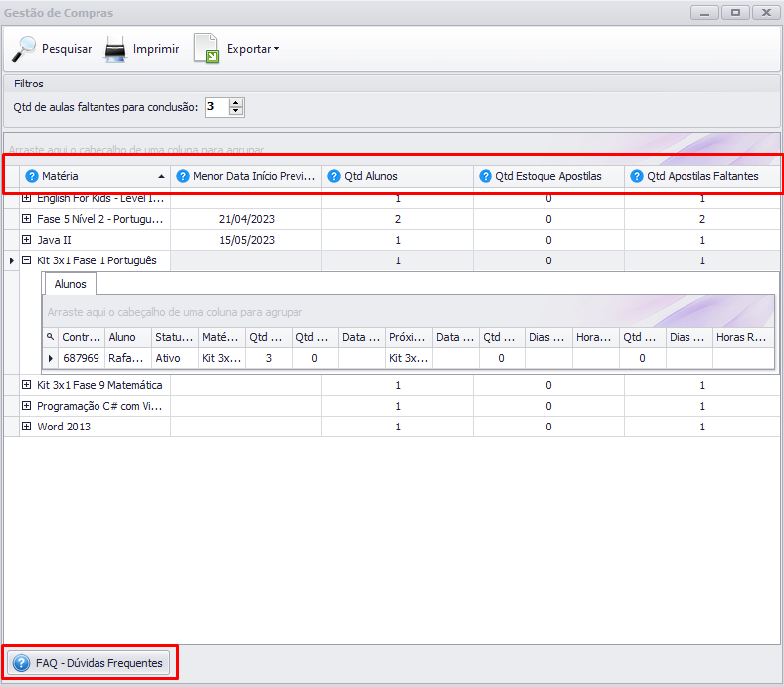
Task: Click help icon in Matéria column header
Action: point(32,176)
